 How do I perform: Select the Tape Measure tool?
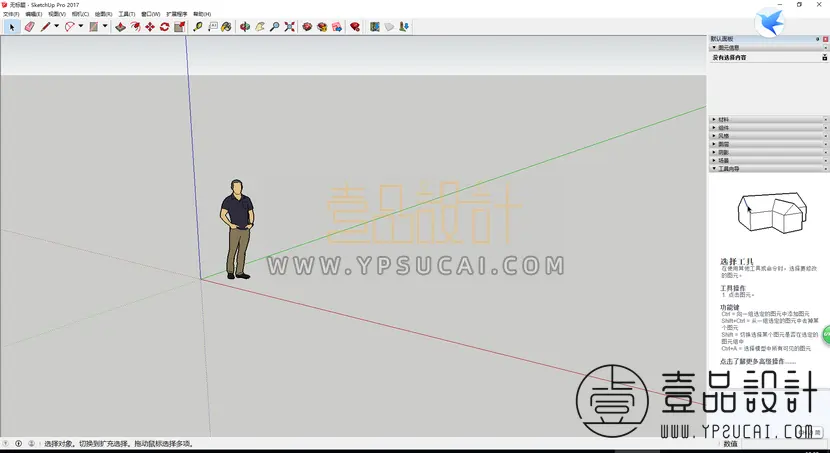pos(198,26)
